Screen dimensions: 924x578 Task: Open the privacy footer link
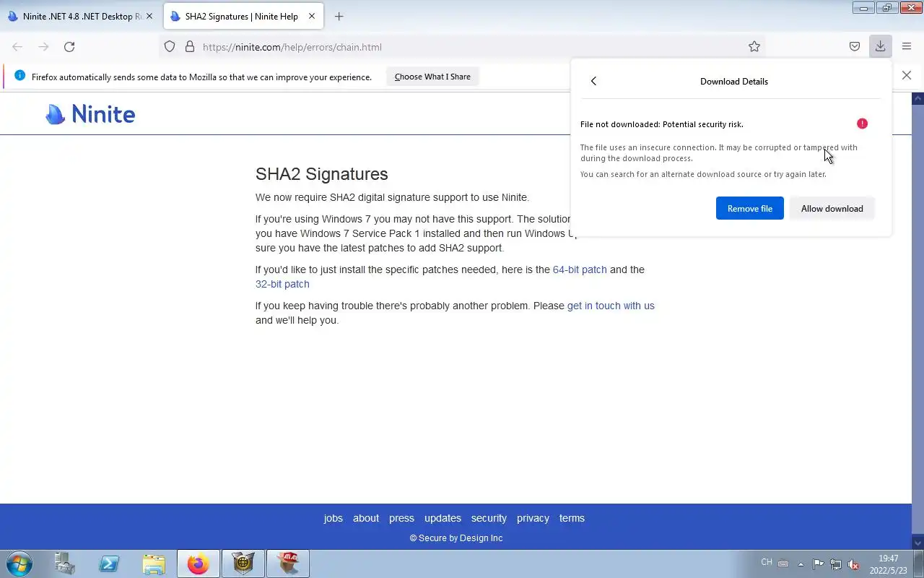point(533,518)
